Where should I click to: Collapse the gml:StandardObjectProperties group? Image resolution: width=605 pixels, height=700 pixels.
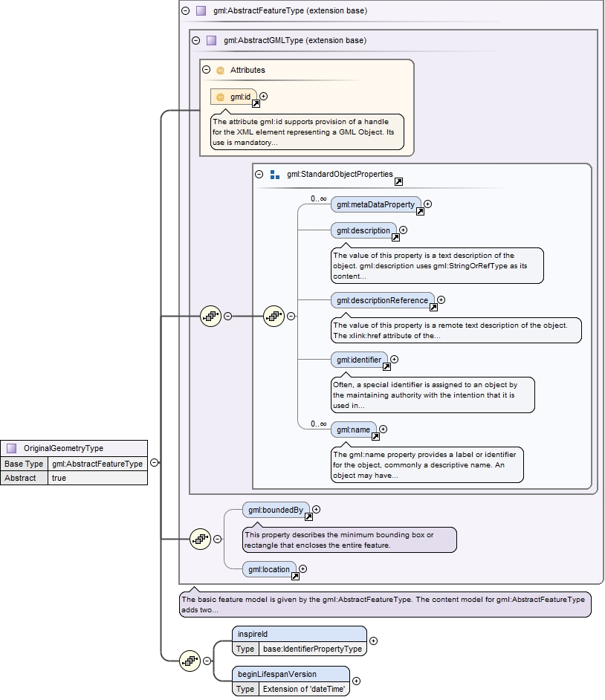tap(259, 174)
